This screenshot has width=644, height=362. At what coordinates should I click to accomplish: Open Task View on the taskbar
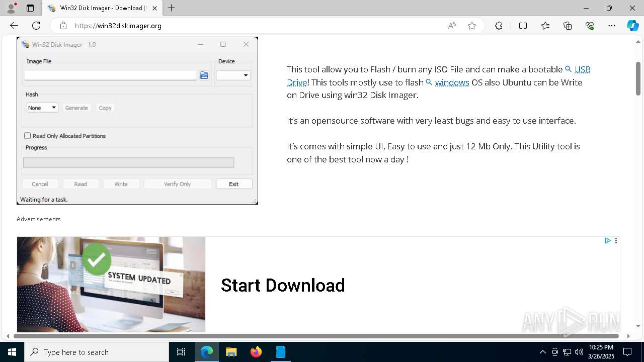click(x=181, y=352)
